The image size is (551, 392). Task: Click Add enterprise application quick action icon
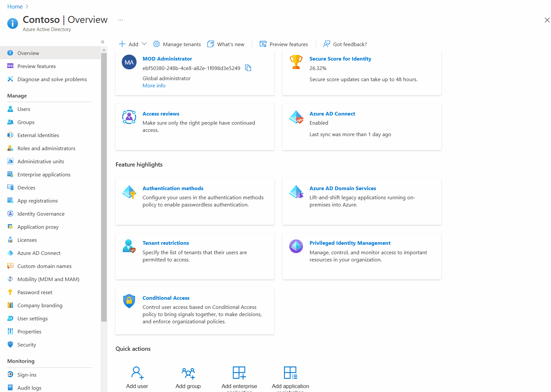click(239, 373)
